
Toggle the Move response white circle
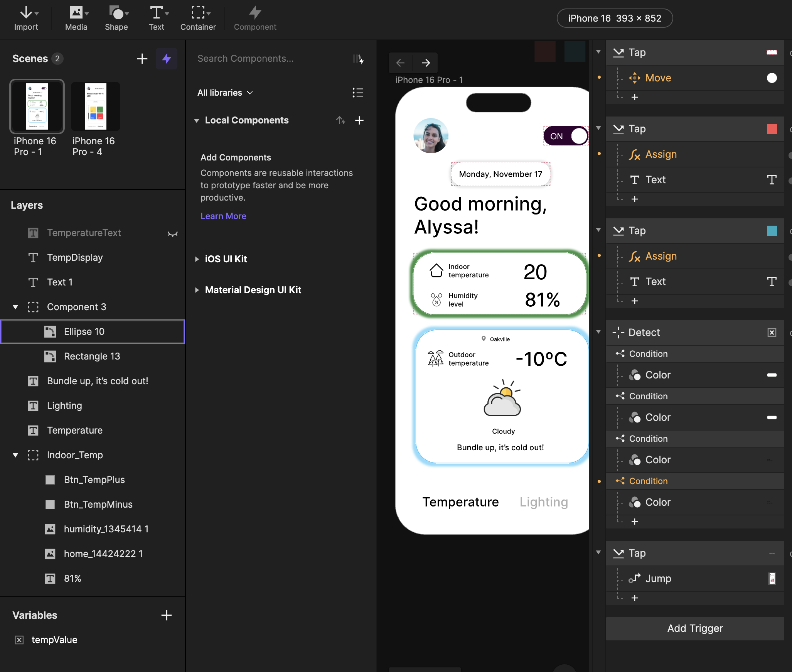click(x=772, y=78)
